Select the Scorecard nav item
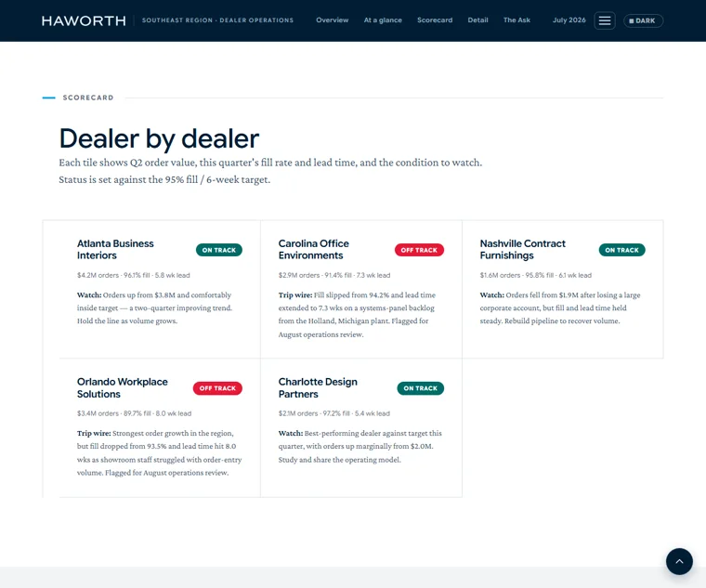 point(435,20)
